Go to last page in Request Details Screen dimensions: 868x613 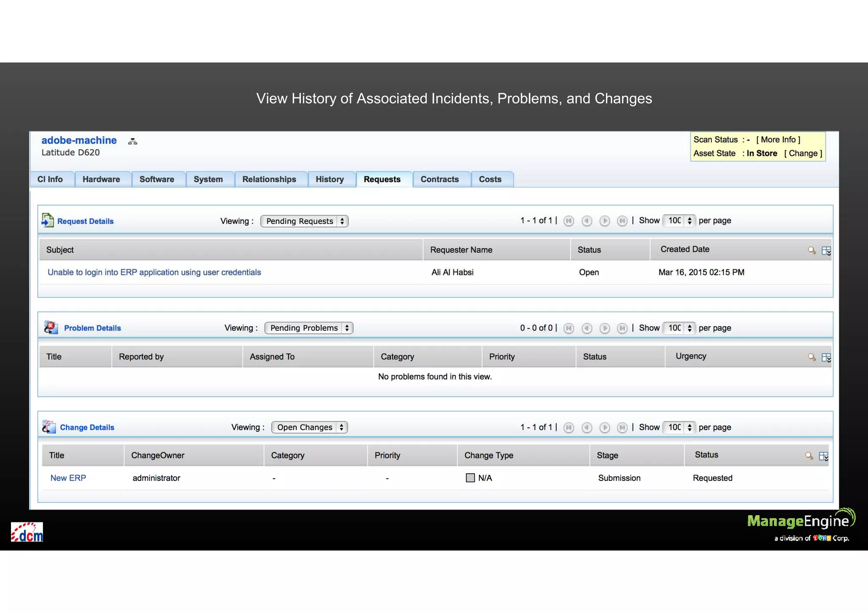coord(622,221)
